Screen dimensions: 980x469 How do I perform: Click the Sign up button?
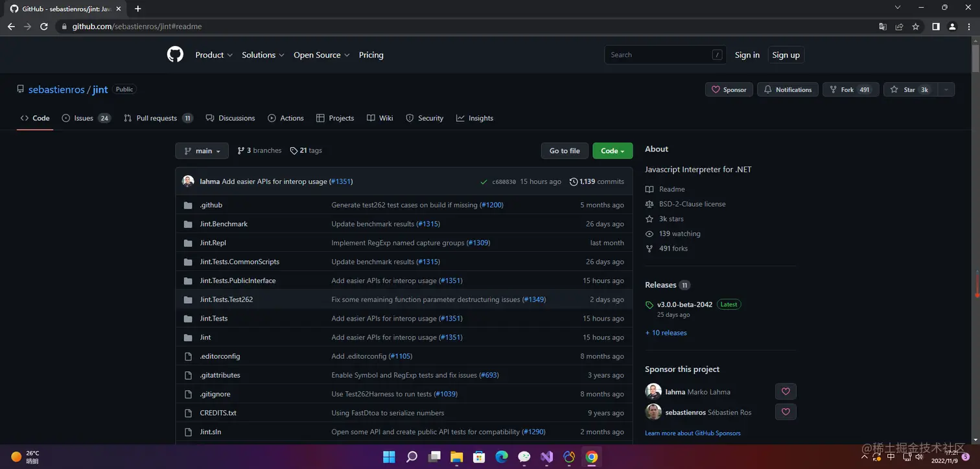pos(786,55)
